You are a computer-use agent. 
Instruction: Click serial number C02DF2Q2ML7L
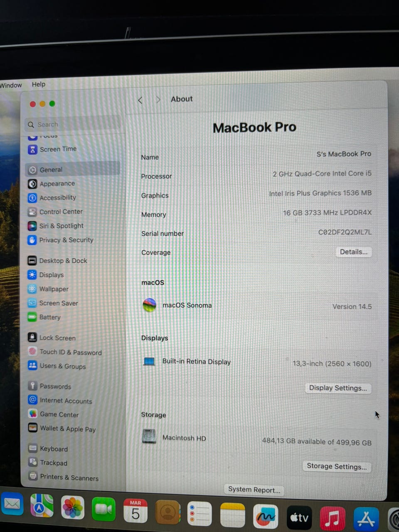click(x=345, y=232)
